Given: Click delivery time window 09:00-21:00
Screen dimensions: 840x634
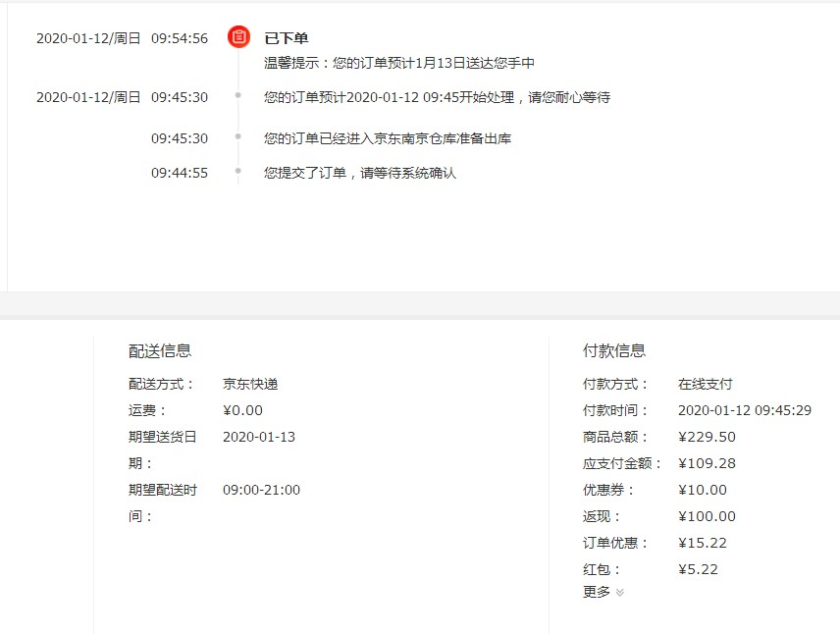Looking at the screenshot, I should 261,490.
